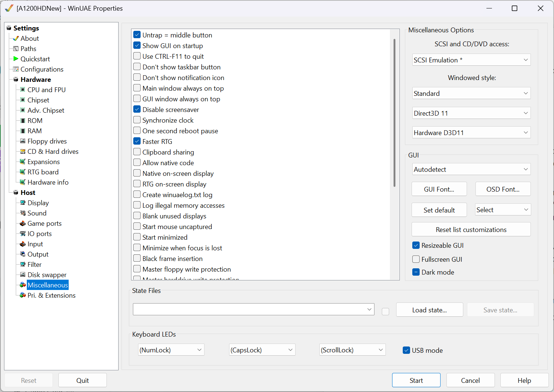This screenshot has width=554, height=392.
Task: Uncheck the Faster RTG option
Action: pos(137,141)
